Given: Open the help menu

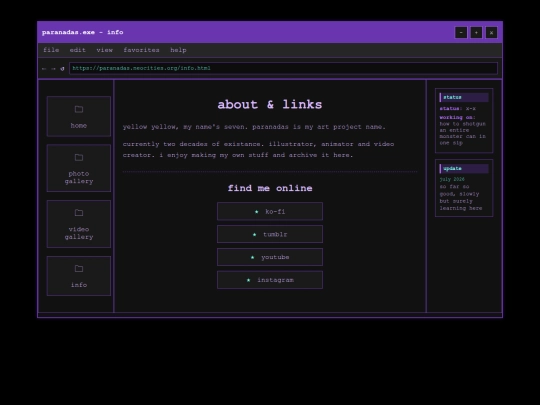Looking at the screenshot, I should [x=178, y=50].
